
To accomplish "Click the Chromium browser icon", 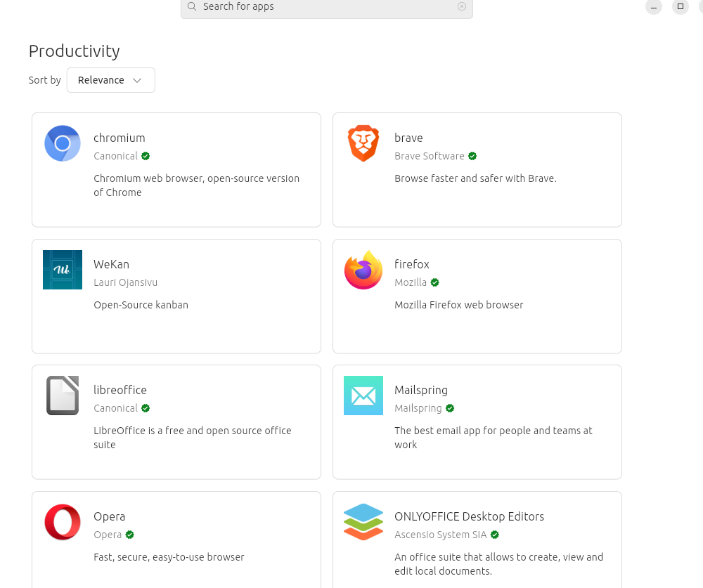I will tap(63, 143).
